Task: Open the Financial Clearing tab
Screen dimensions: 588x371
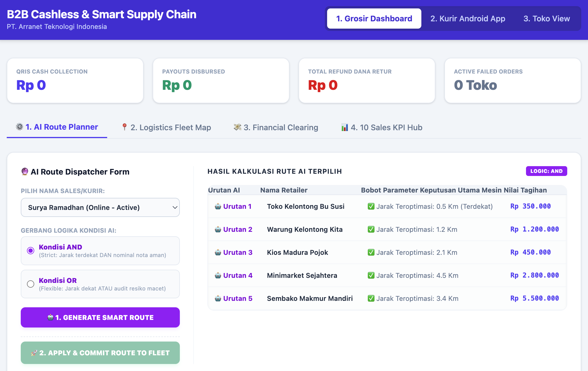Action: pos(276,127)
